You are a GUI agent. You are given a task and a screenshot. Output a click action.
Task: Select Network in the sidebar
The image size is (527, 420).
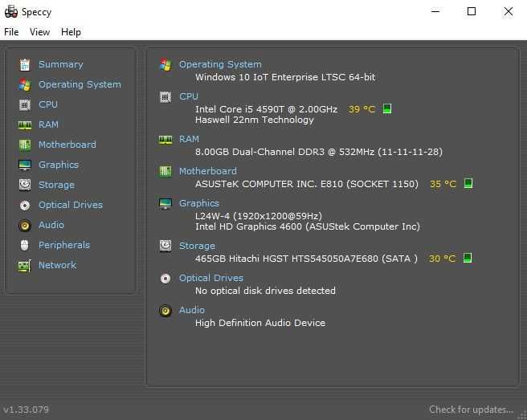[58, 265]
